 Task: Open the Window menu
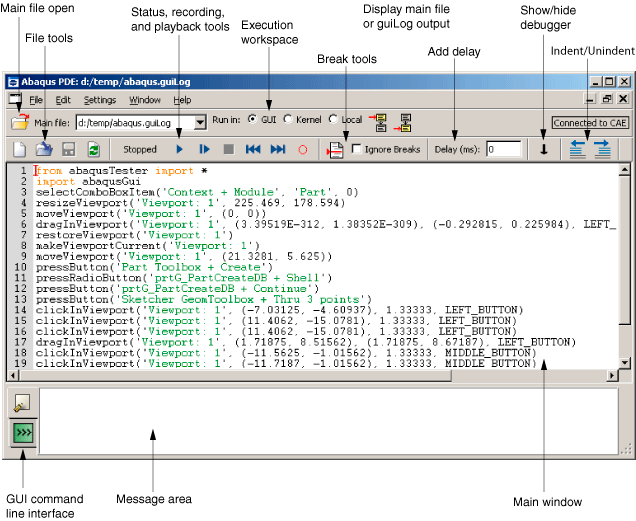click(x=144, y=100)
